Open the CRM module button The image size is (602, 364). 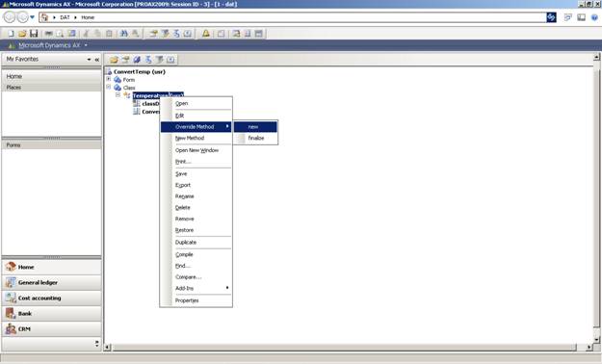51,328
